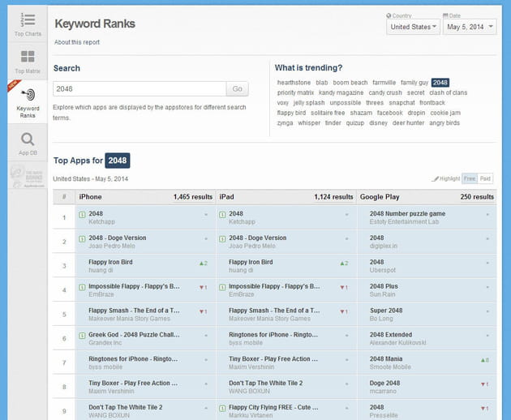Click the Google Play column header
Screen dimensions: 511x420
[380, 197]
